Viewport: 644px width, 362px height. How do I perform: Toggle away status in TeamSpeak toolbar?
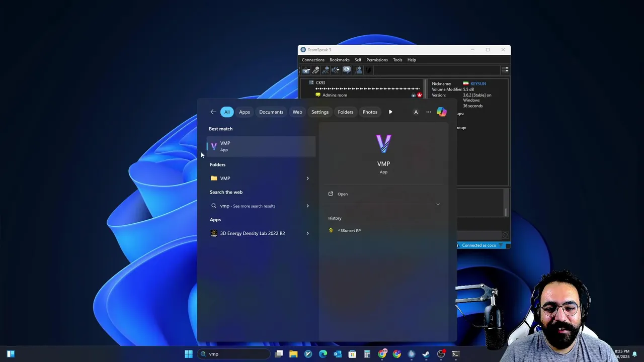point(306,70)
